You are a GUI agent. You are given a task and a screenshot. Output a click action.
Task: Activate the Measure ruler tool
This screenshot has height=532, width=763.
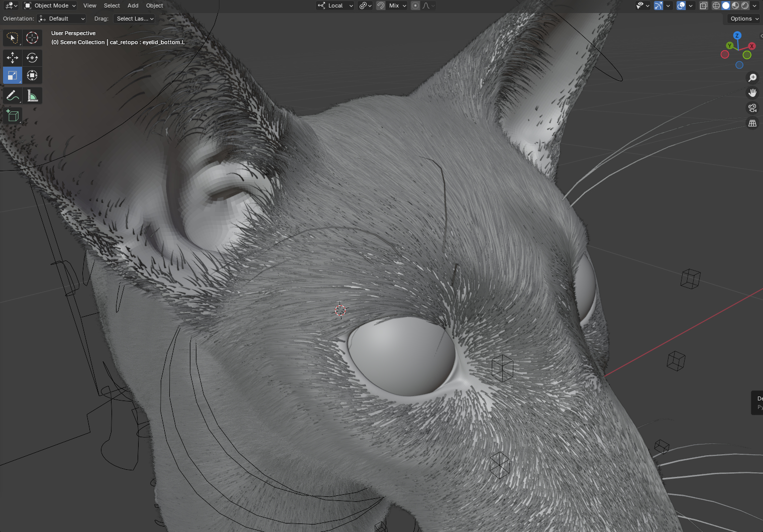point(32,95)
